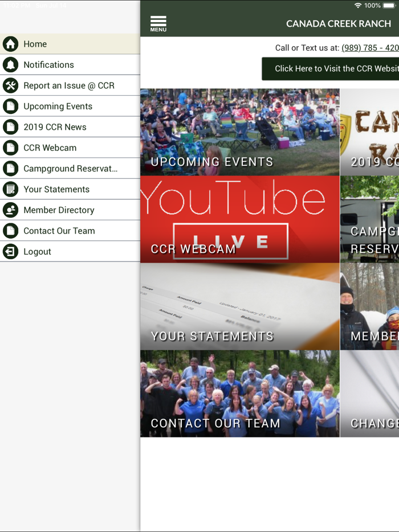Select Logout in the side menu
399x532 pixels.
click(70, 251)
